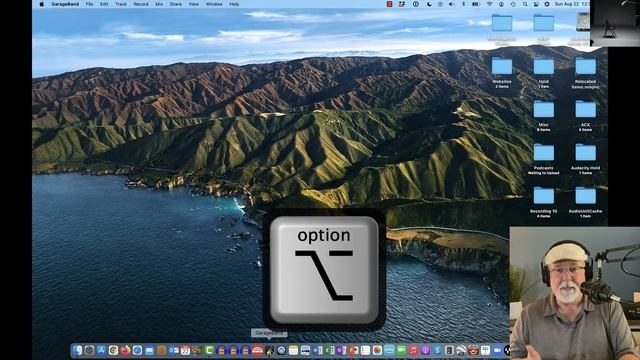Screen dimensions: 640x360
Task: Open the Photos app in the Dock
Action: (377, 350)
